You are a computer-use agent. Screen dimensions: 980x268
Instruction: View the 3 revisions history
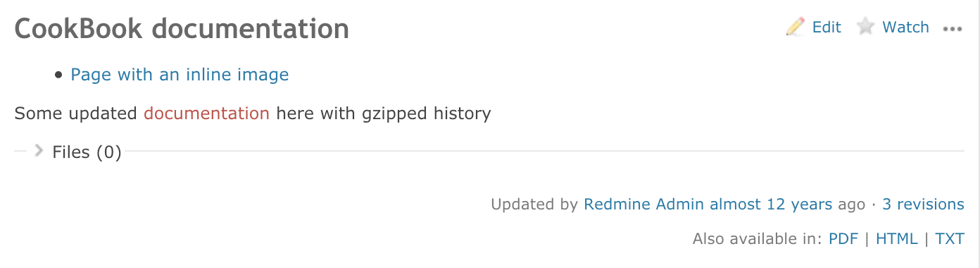[x=923, y=205]
